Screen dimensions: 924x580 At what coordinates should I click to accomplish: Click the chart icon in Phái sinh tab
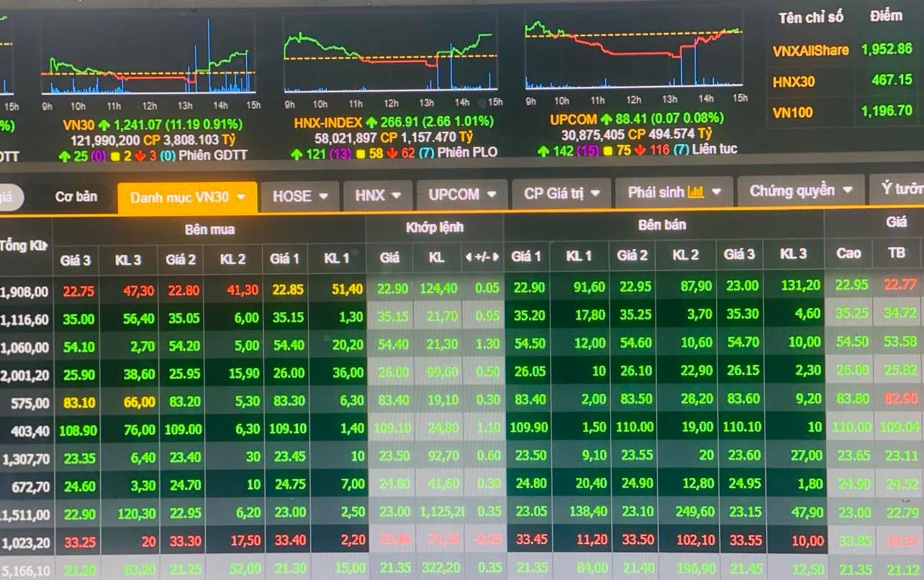696,192
